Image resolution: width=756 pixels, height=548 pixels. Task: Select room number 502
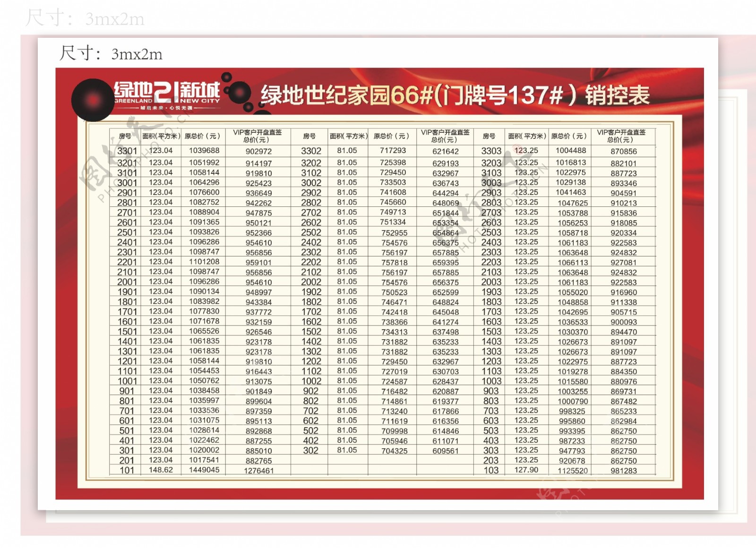(311, 431)
